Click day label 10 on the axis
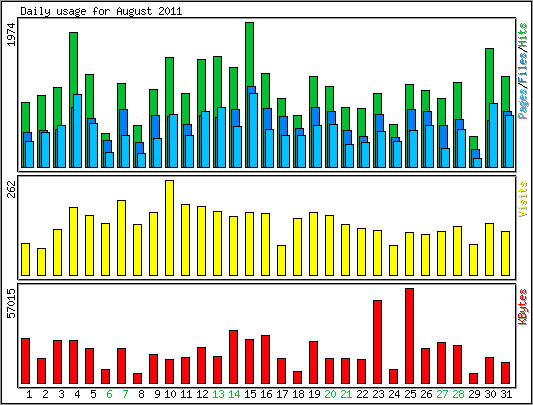533x405 pixels. 170,394
